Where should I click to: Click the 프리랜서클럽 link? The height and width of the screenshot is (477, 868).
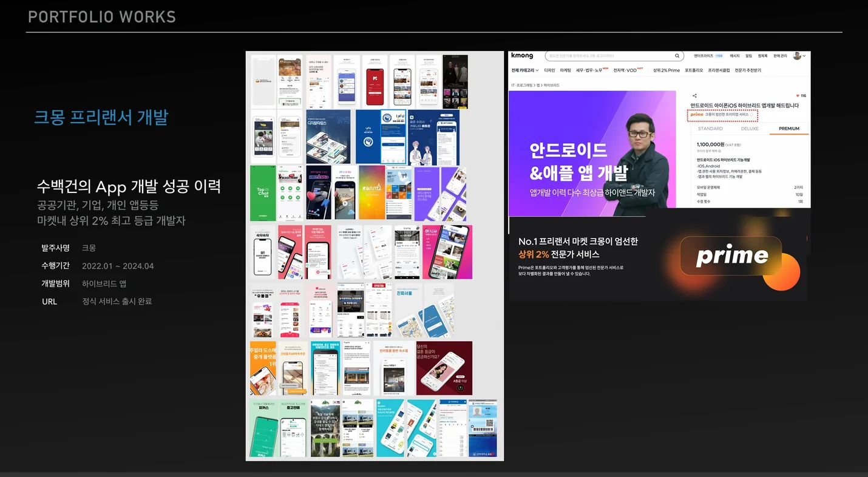[719, 70]
